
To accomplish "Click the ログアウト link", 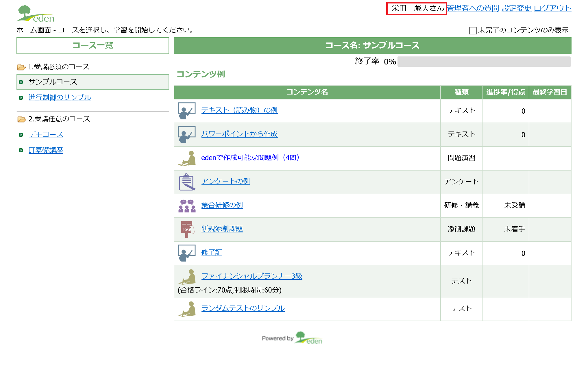I will point(552,8).
